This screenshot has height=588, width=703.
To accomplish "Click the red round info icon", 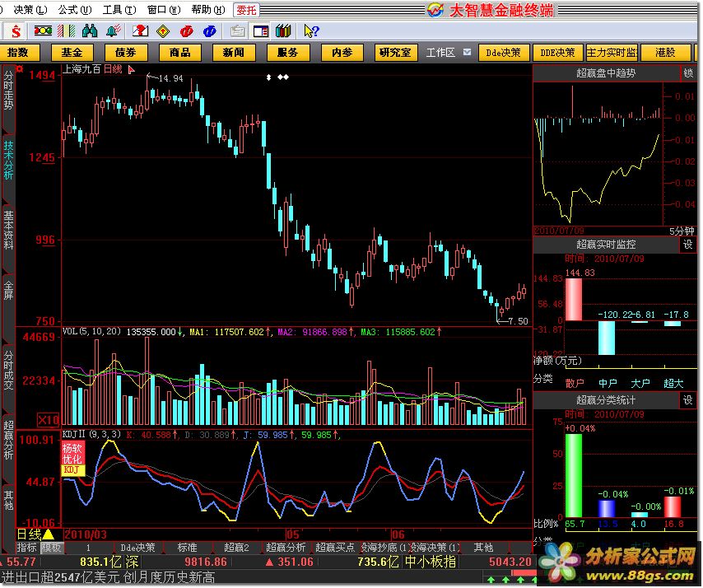I will (x=187, y=31).
